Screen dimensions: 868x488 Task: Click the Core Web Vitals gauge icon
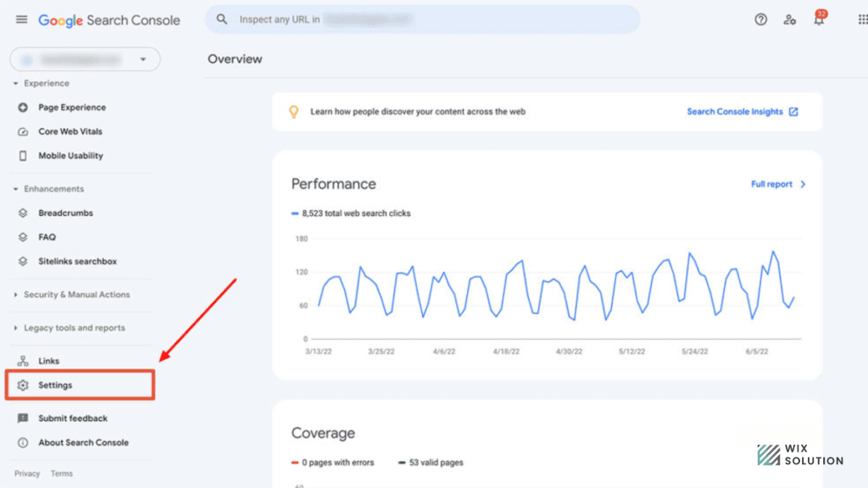click(23, 131)
